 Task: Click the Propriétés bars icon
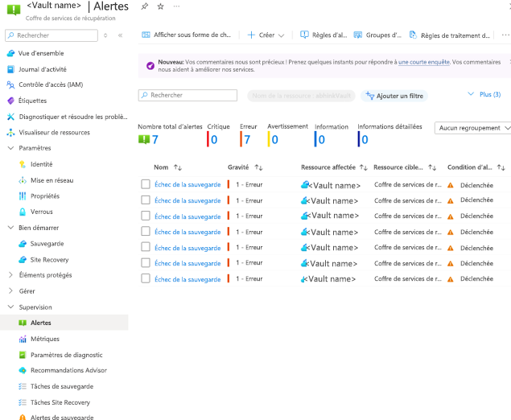click(x=23, y=196)
